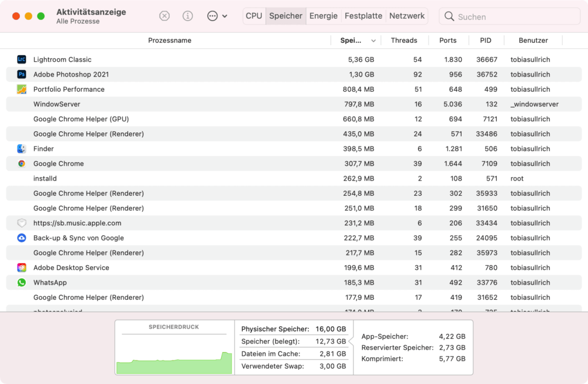Click the Reservierter Speicher 2,73 GB entry
The image size is (588, 384).
coord(413,348)
